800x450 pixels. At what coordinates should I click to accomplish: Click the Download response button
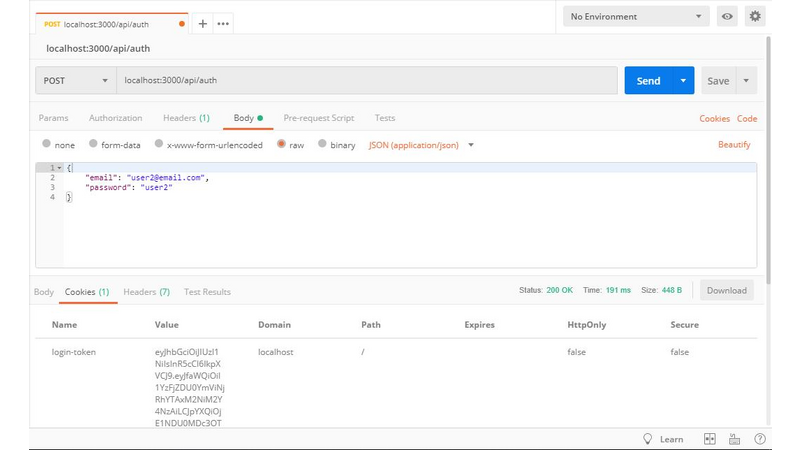click(727, 290)
